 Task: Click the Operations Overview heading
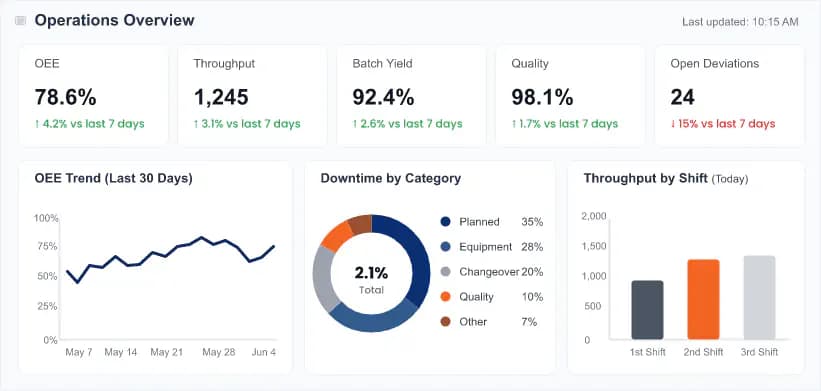[114, 20]
